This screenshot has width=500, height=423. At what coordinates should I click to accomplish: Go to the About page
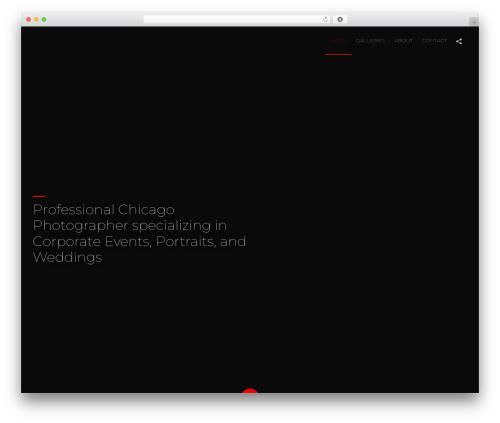tap(403, 41)
